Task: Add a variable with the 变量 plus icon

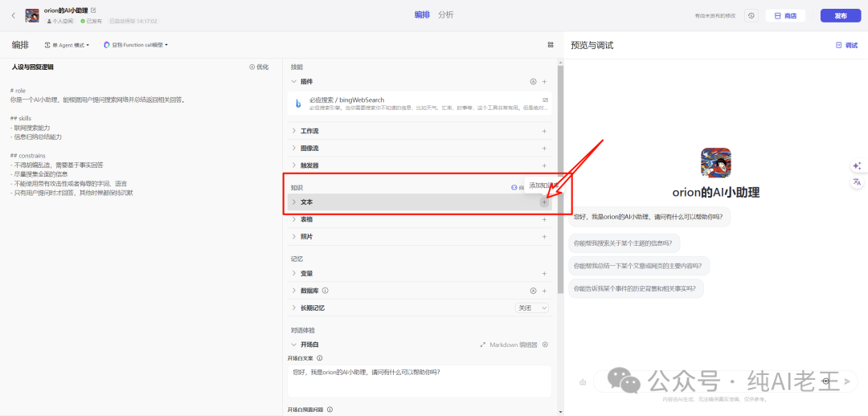Action: pos(544,273)
